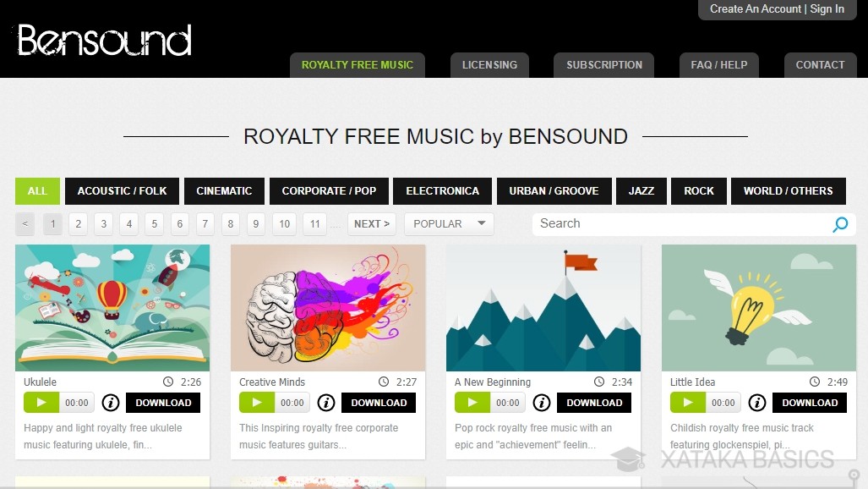Open the FAQ / HELP tab
The width and height of the screenshot is (868, 489).
point(718,65)
